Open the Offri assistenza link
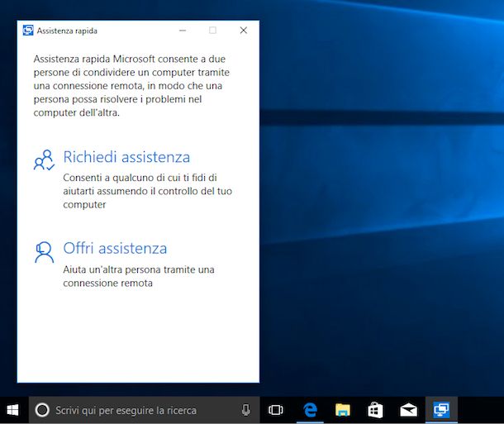The height and width of the screenshot is (424, 504). click(x=115, y=249)
